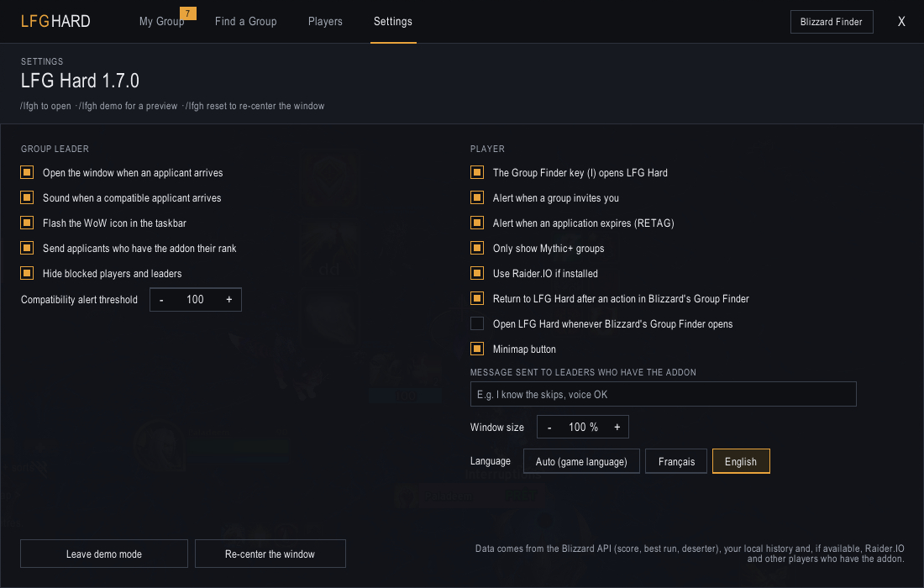
Task: Leave demo mode
Action: (x=104, y=554)
